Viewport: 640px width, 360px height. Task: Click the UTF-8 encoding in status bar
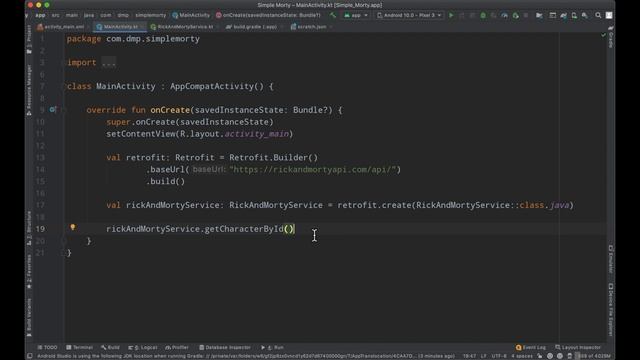point(499,356)
